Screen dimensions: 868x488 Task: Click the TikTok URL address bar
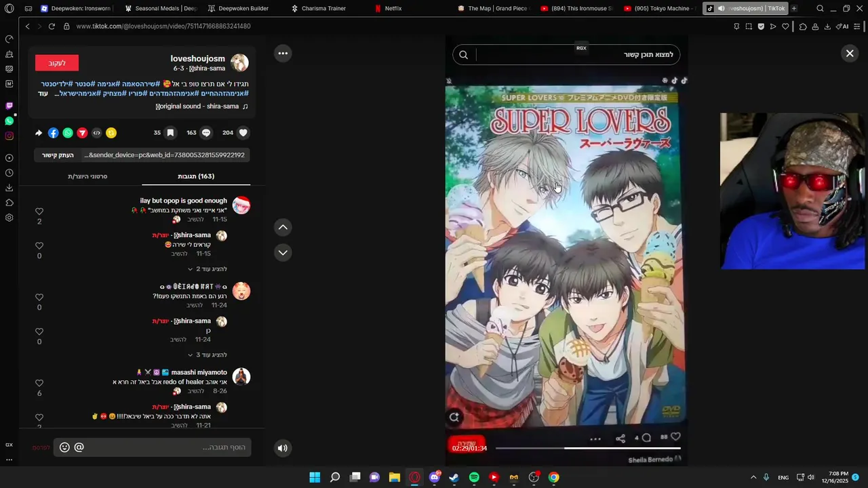coord(163,26)
